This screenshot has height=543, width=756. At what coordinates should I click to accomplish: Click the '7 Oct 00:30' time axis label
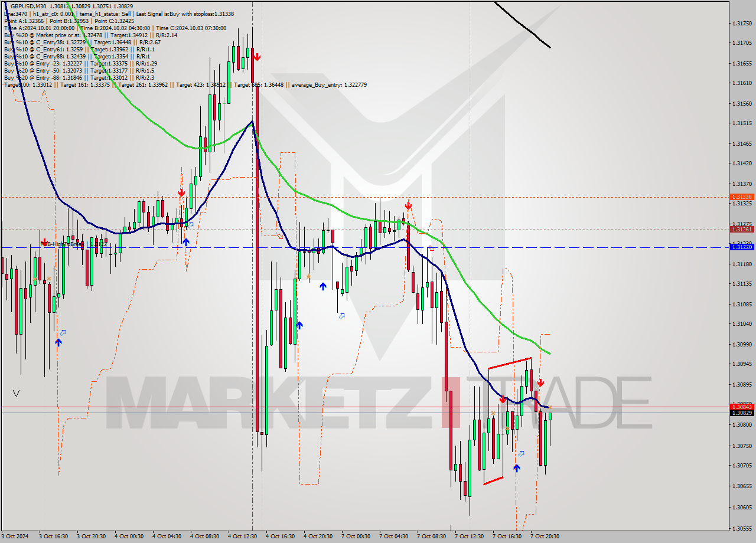[356, 537]
